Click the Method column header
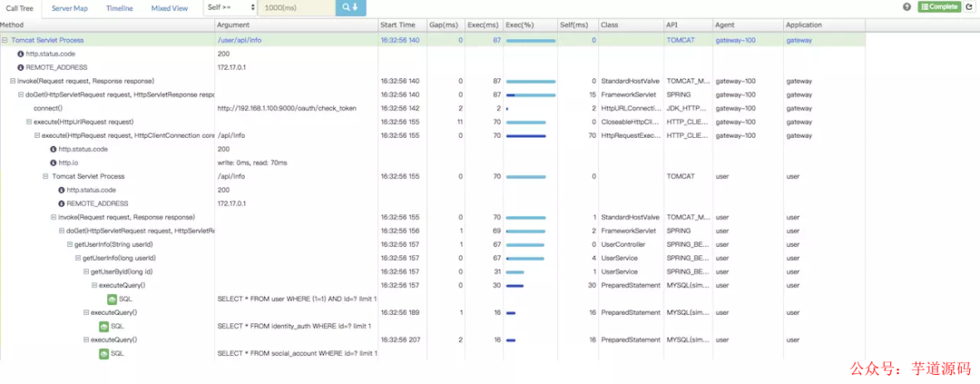The width and height of the screenshot is (980, 384). click(107, 25)
